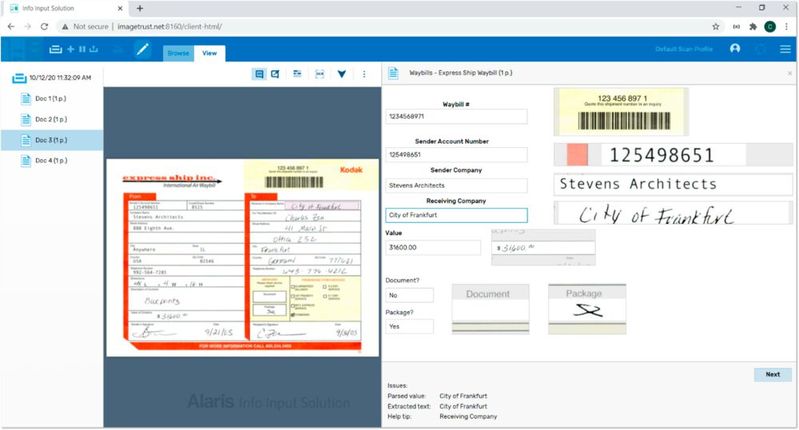Click the Document checkbox snippet image

coord(490,309)
